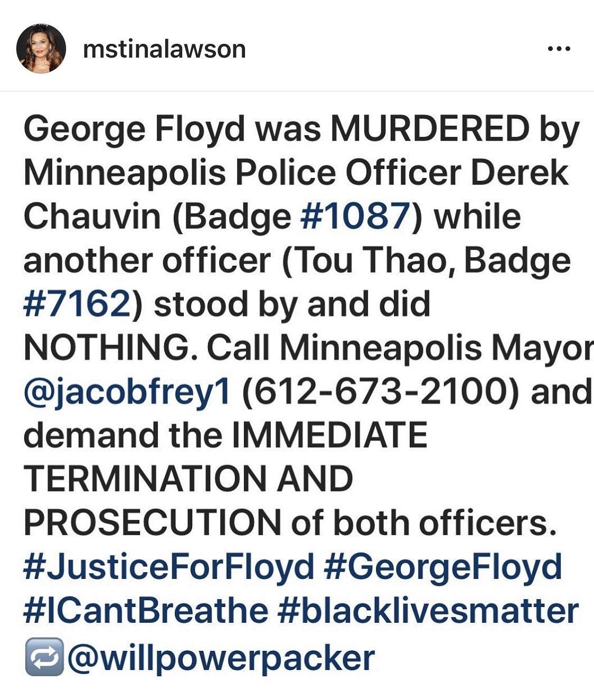Tap the repost arrows icon
The width and height of the screenshot is (594, 700).
(x=44, y=657)
